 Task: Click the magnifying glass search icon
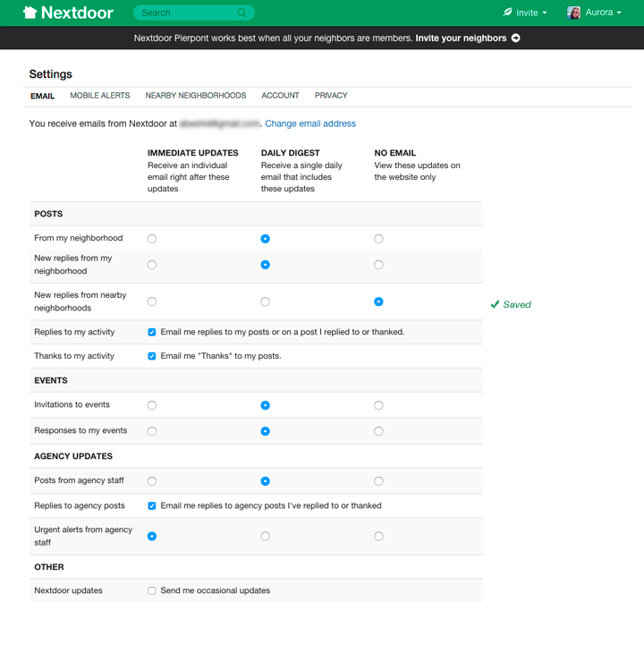(x=241, y=13)
